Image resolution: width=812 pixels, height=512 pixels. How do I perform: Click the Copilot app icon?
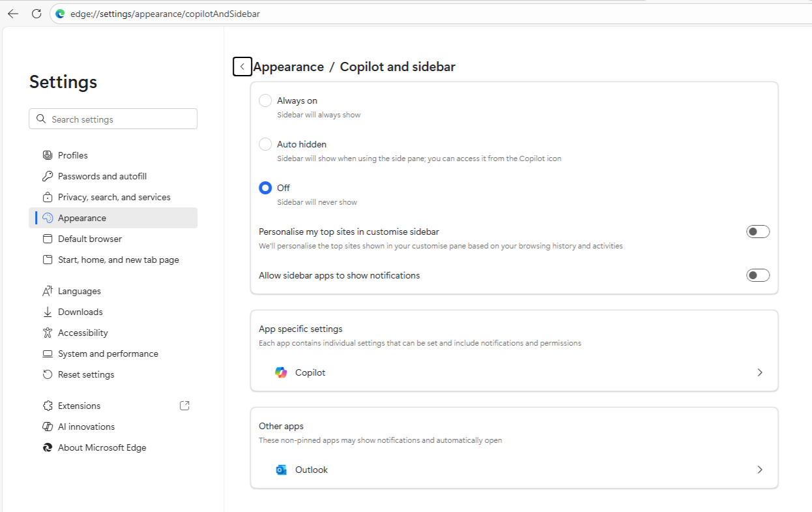point(281,372)
